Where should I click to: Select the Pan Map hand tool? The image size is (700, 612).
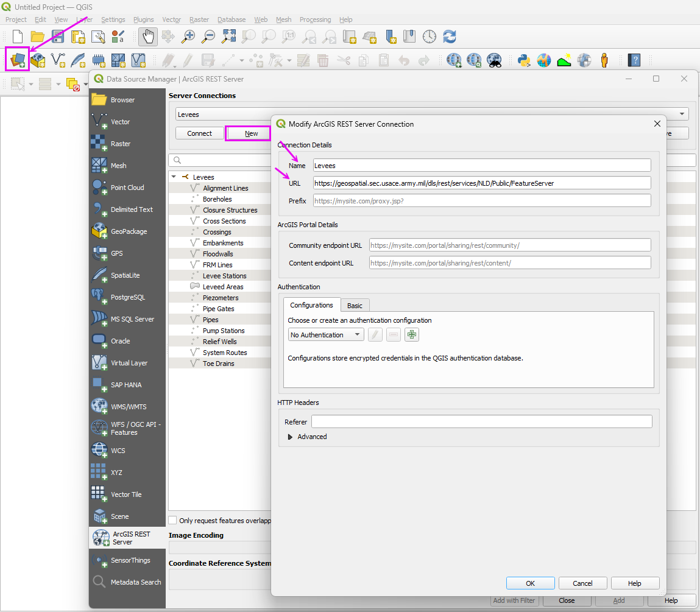[x=147, y=37]
